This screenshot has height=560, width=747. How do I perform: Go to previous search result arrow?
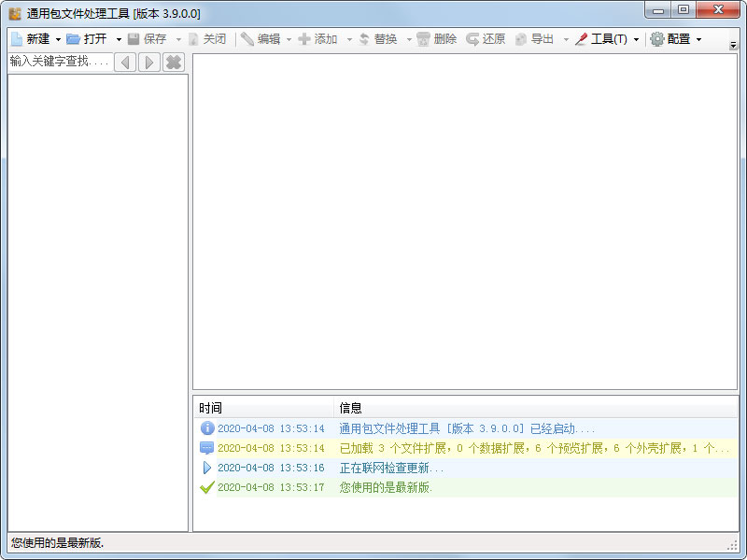pyautogui.click(x=125, y=63)
